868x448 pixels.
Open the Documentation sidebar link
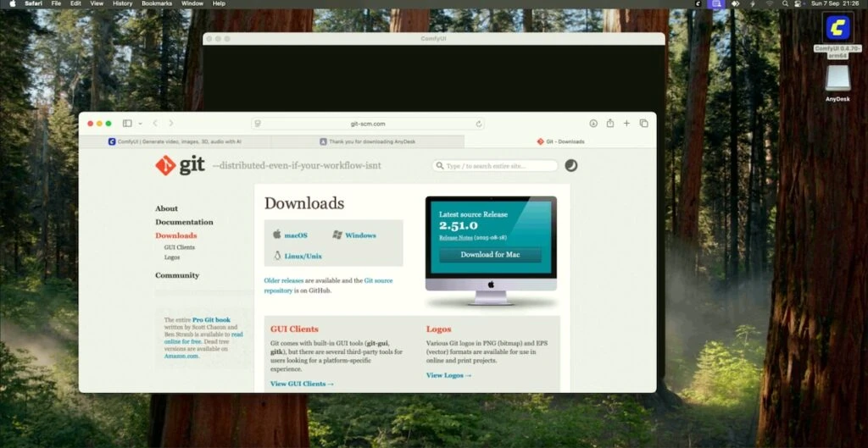[x=184, y=222]
